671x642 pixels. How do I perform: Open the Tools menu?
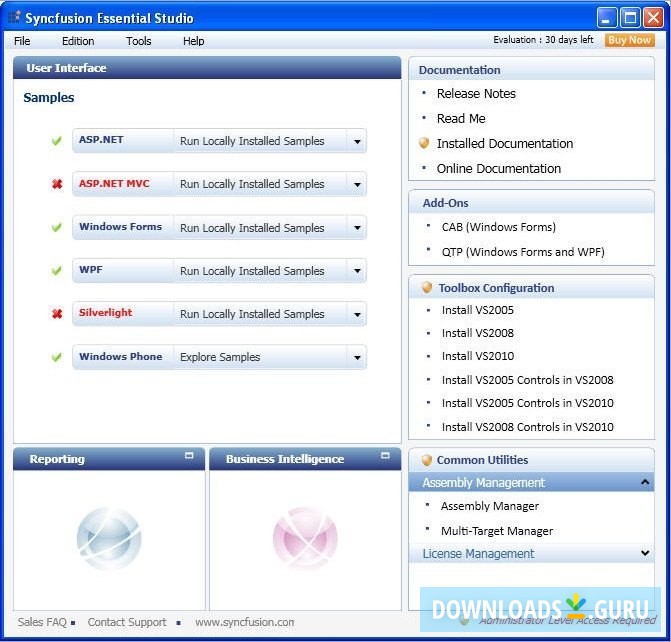pos(139,41)
